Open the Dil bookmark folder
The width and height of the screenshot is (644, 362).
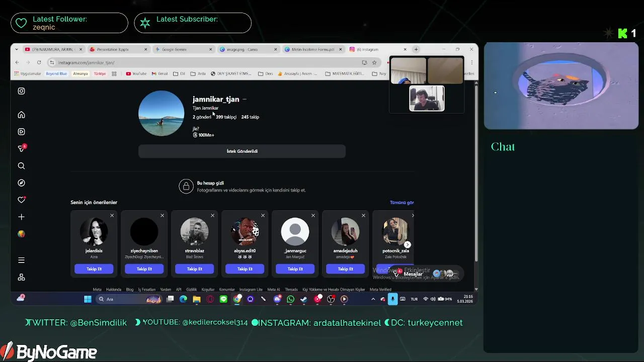[x=179, y=73]
